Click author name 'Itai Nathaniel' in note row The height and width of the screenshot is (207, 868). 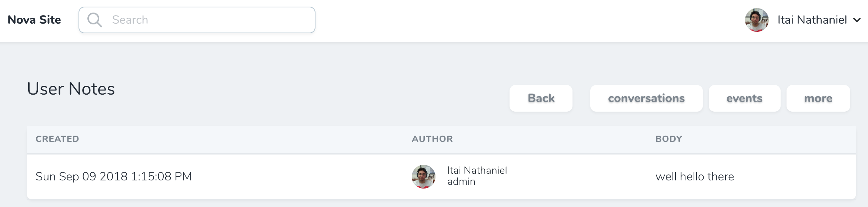[477, 170]
